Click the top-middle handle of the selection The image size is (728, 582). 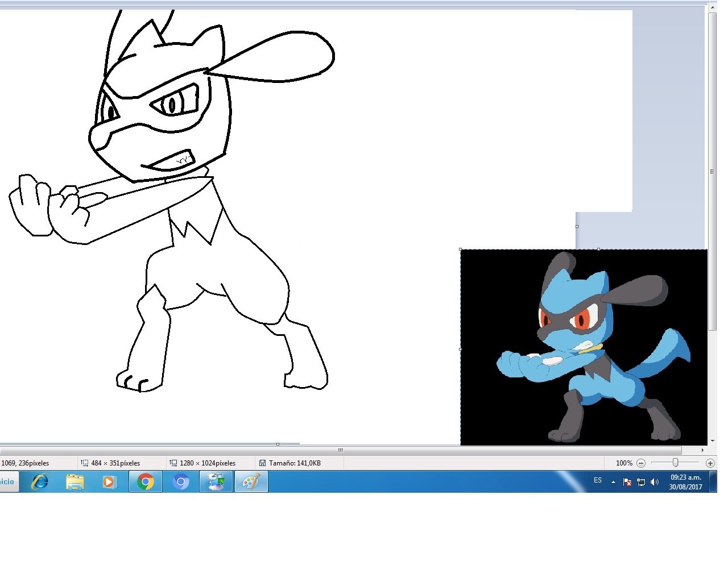tap(598, 249)
